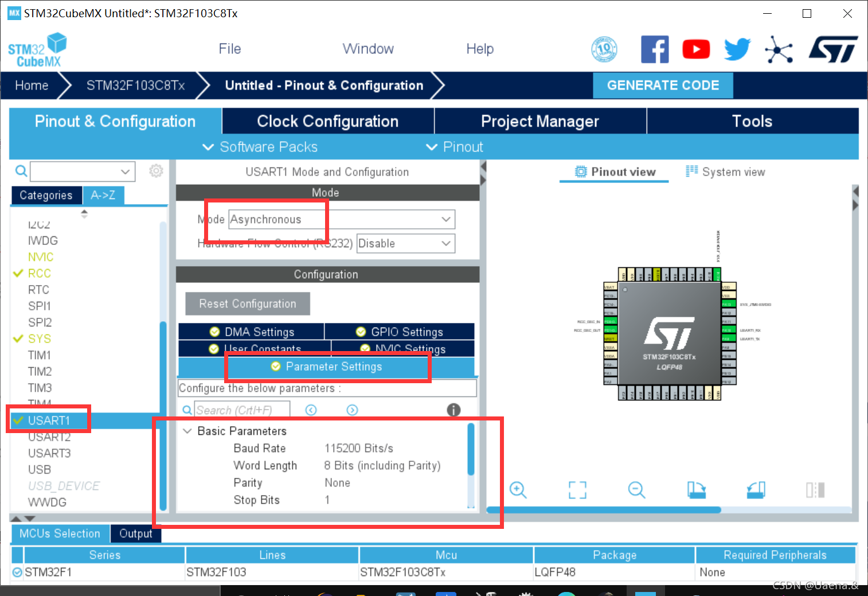Go to previous parameter search result
The height and width of the screenshot is (596, 868).
311,410
